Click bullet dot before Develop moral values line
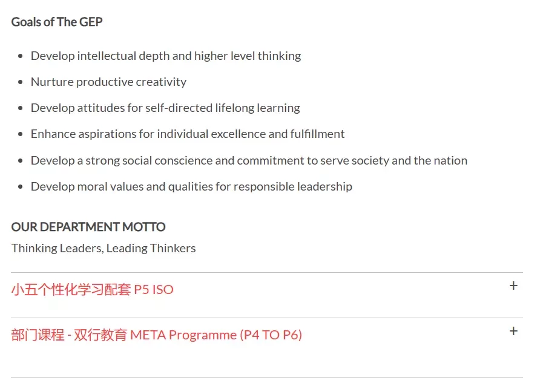Screen dimensions: 543x392 click(x=21, y=186)
